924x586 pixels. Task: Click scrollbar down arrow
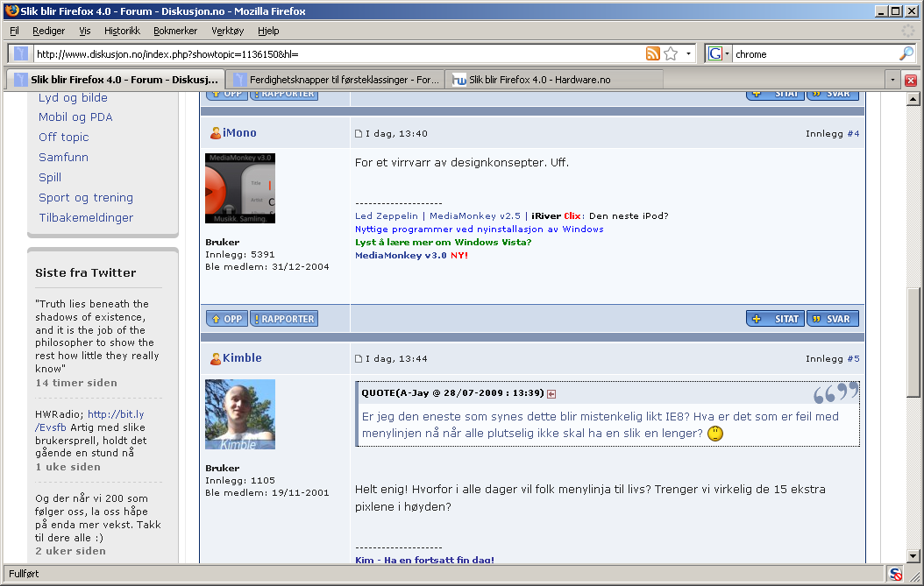(x=913, y=555)
